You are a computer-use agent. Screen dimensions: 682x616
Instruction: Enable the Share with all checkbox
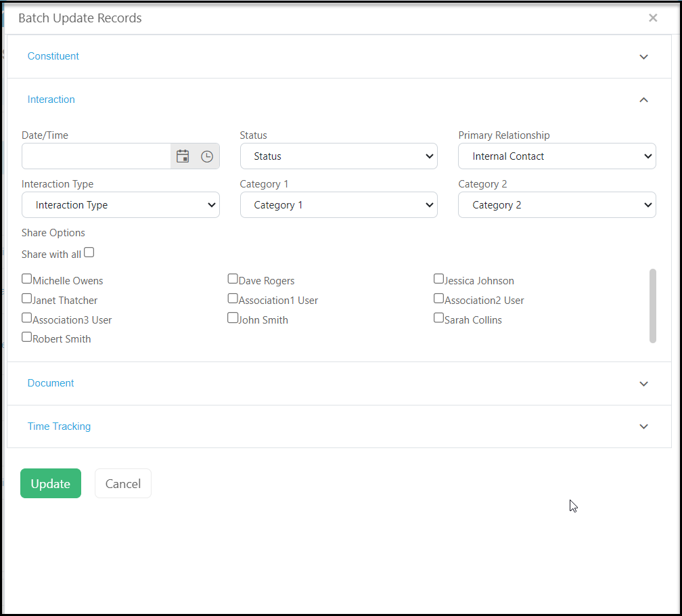pyautogui.click(x=89, y=252)
